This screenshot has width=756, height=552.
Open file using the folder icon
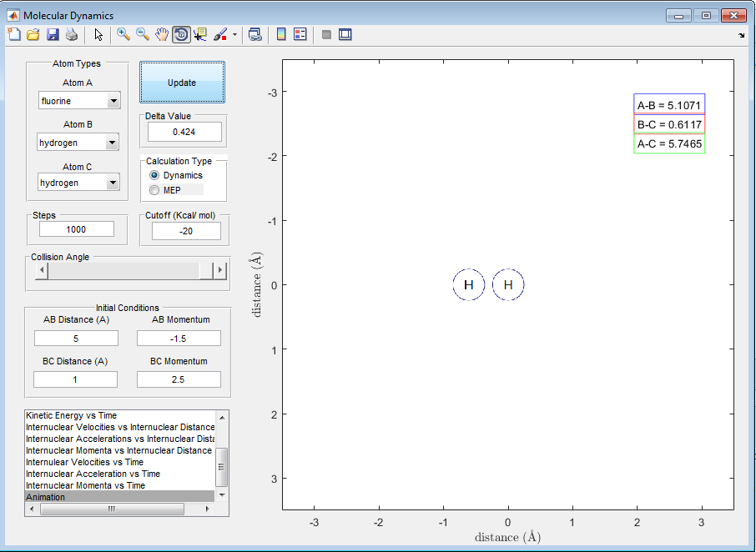tap(33, 34)
